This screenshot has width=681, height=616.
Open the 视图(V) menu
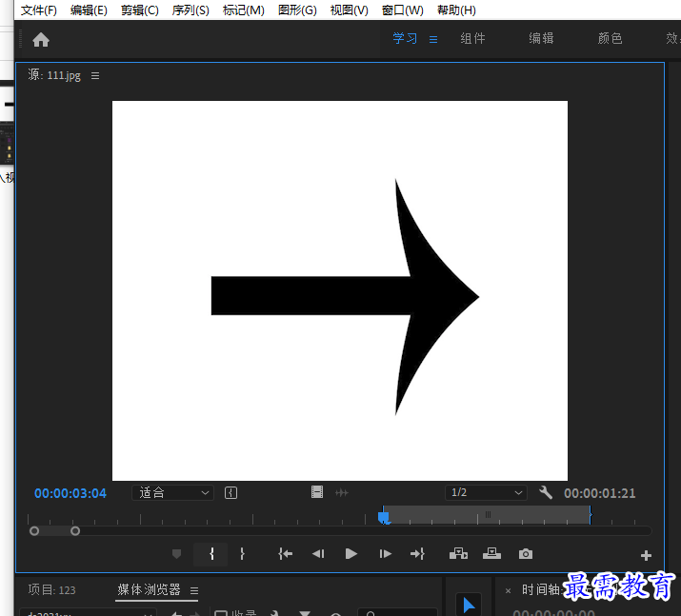(x=349, y=10)
